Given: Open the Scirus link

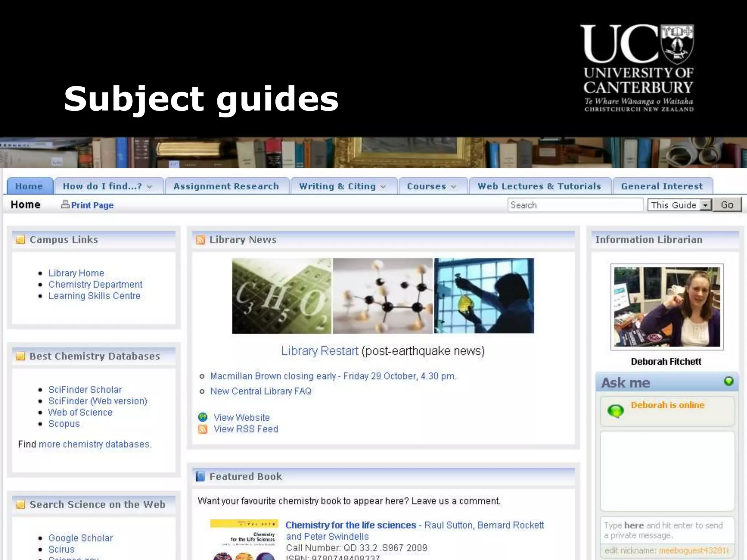Looking at the screenshot, I should pos(61,549).
